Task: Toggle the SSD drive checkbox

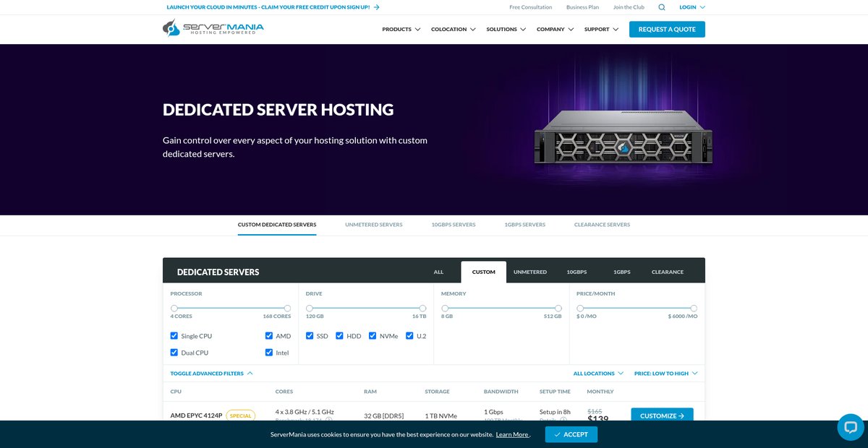Action: coord(310,336)
